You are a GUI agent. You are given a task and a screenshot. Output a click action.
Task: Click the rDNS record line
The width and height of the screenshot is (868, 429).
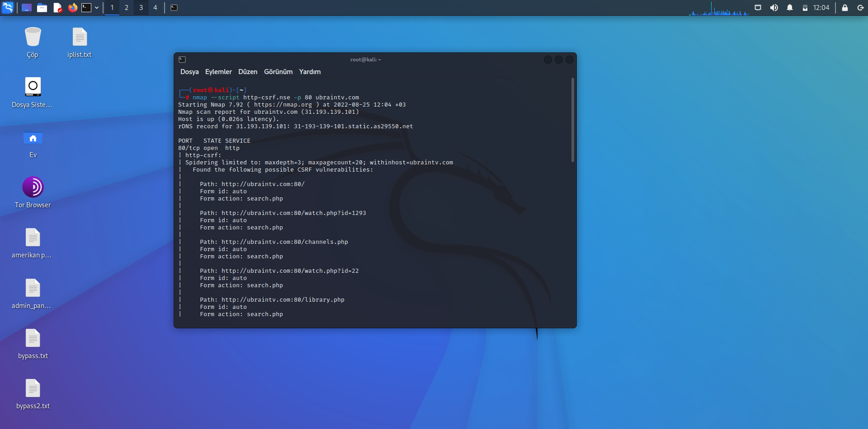pyautogui.click(x=296, y=126)
